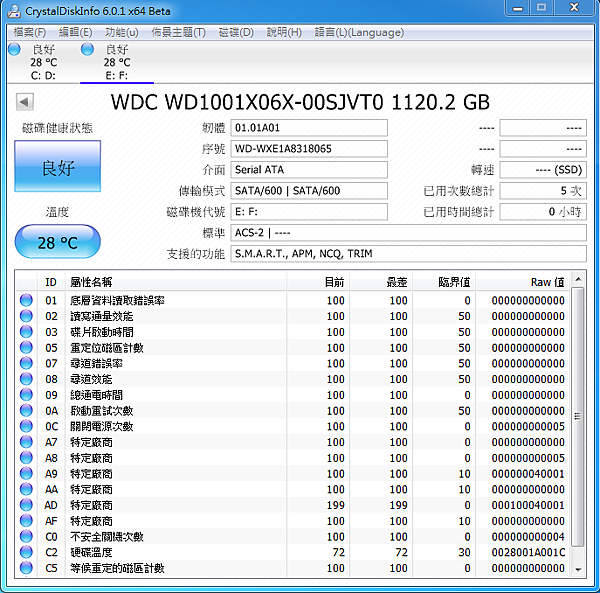Screen dimensions: 600x593
Task: Click status icon of attribute A8 row
Action: [26, 458]
